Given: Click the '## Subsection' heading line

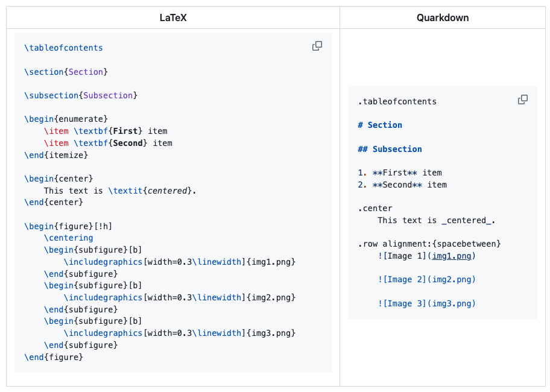Looking at the screenshot, I should pyautogui.click(x=390, y=149).
